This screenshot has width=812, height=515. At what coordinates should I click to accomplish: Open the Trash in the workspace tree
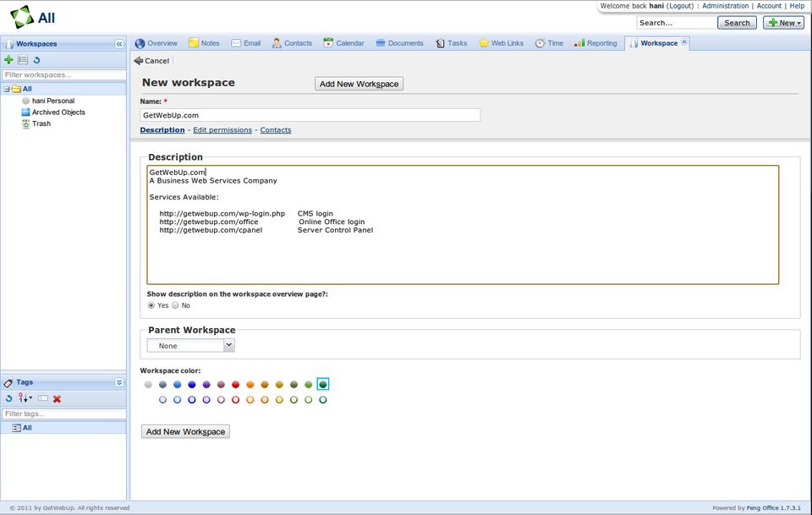[x=41, y=123]
